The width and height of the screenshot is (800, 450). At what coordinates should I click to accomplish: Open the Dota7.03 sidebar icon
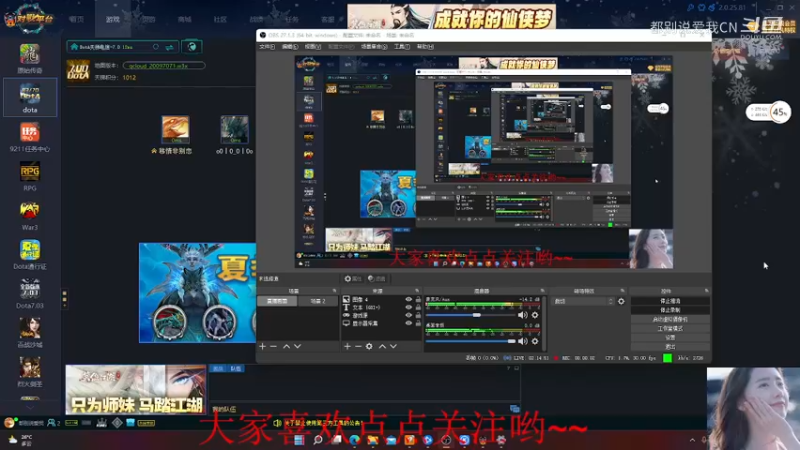pyautogui.click(x=30, y=290)
